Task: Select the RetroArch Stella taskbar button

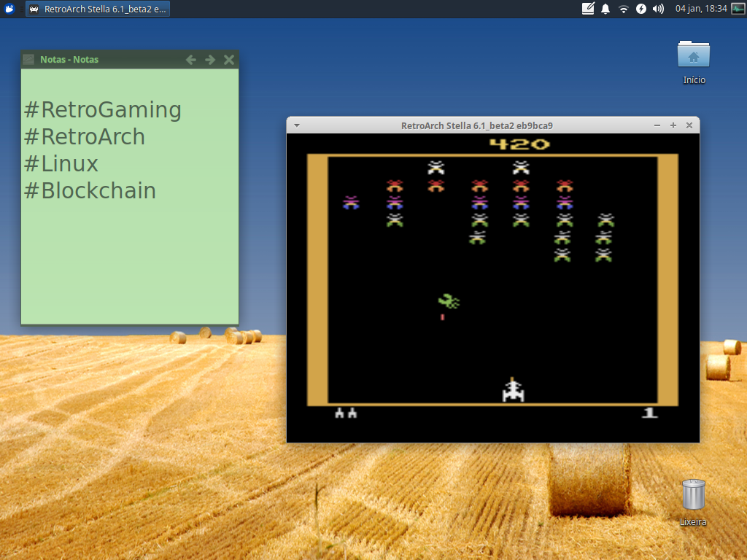Action: [98, 9]
